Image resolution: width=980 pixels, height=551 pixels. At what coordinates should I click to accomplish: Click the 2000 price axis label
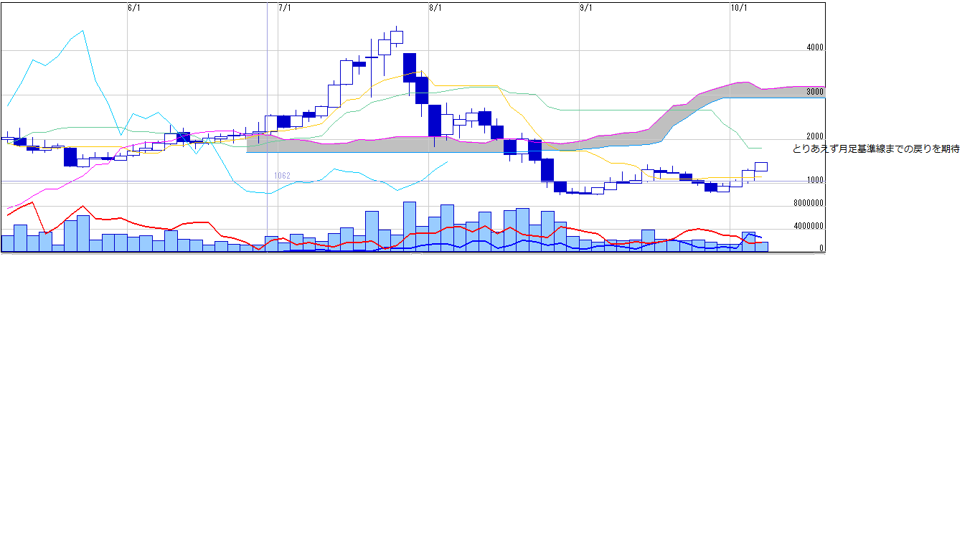coord(815,136)
